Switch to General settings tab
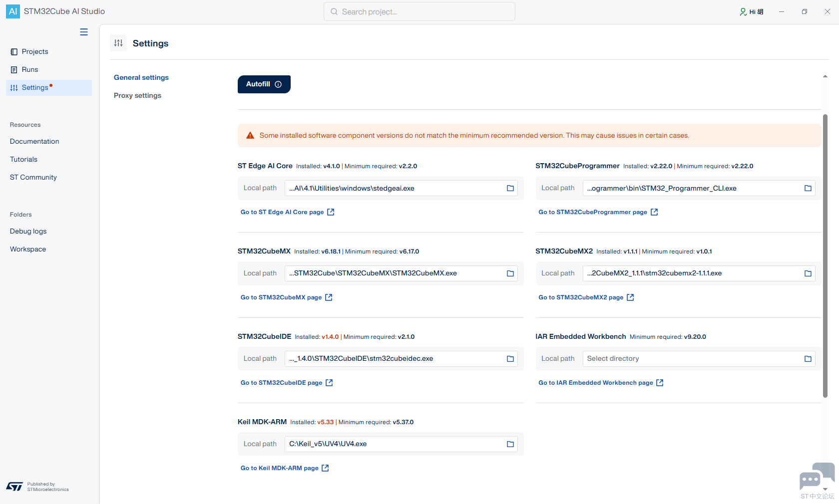839x504 pixels. click(141, 77)
